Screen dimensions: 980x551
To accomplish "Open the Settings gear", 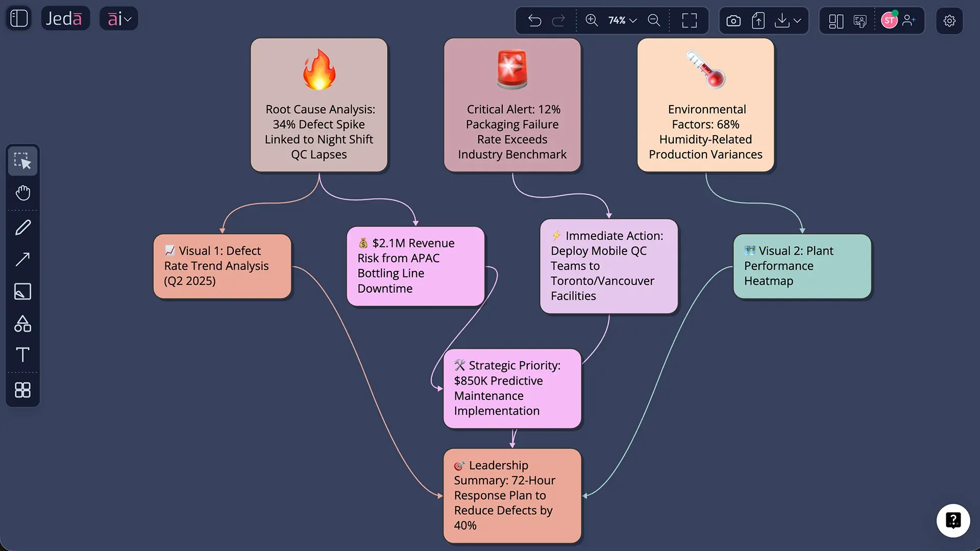I will [949, 20].
